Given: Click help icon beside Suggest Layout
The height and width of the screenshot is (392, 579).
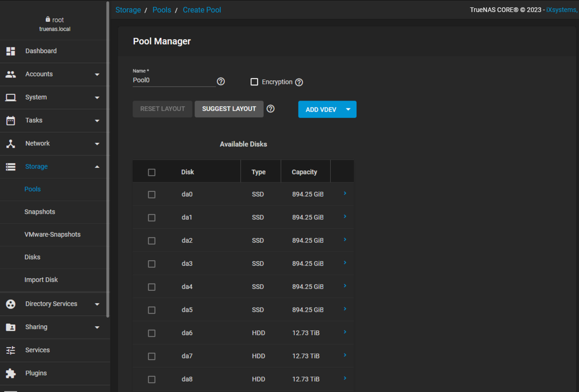Looking at the screenshot, I should click(x=270, y=109).
